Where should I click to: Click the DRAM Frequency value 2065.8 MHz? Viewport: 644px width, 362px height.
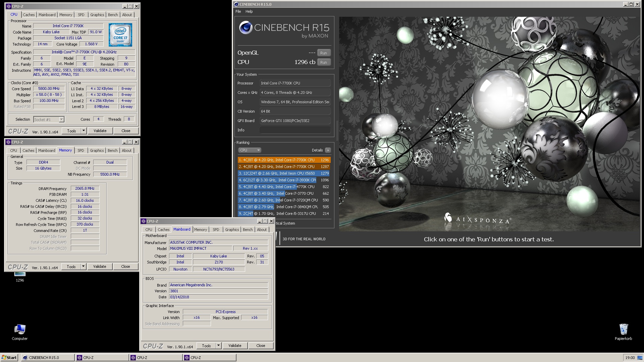coord(85,189)
